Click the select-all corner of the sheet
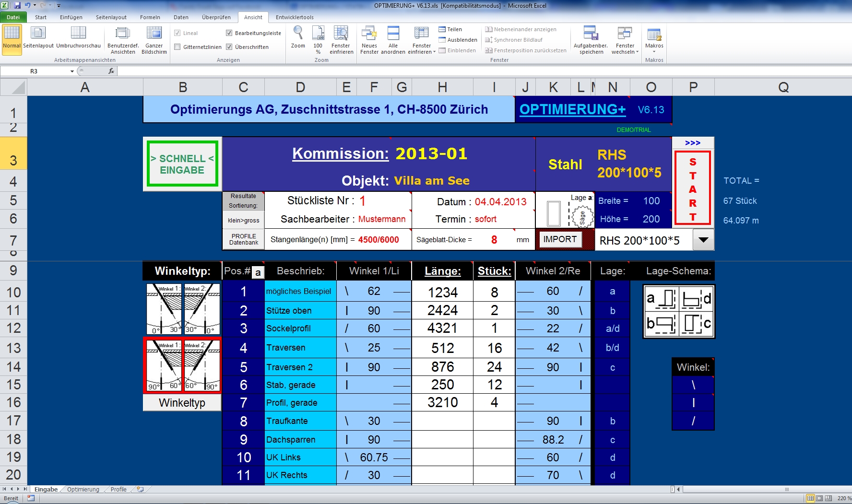This screenshot has width=852, height=504. pos(13,87)
